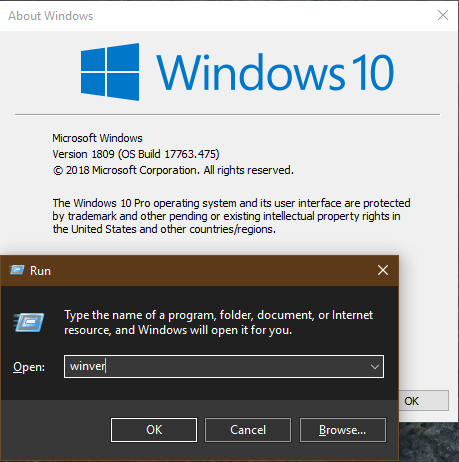
Task: Expand the Open combo box dropdown arrow
Action: (375, 367)
